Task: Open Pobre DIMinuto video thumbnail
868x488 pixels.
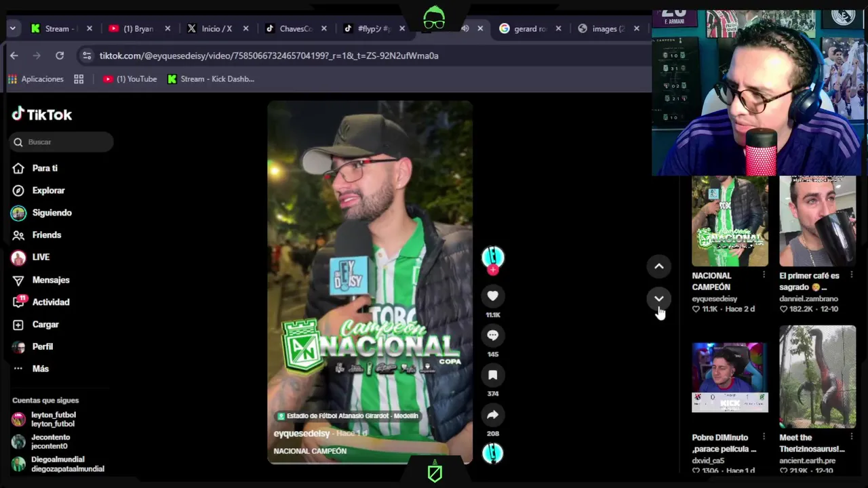Action: click(x=730, y=377)
